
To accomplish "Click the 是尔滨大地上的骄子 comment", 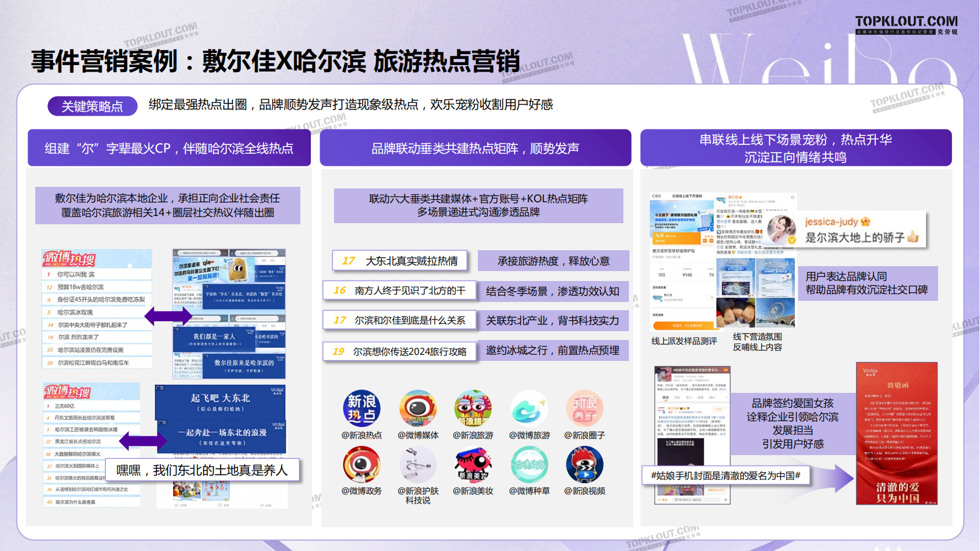I will coord(862,237).
